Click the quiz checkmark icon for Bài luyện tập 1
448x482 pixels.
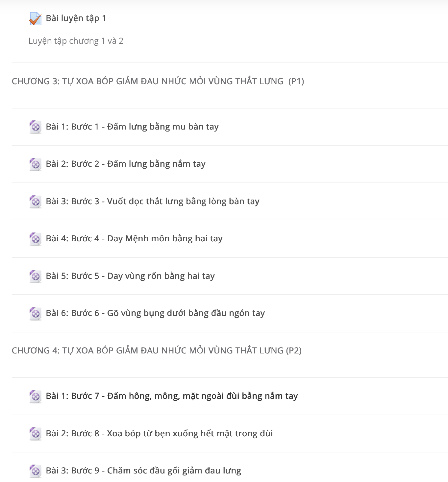[35, 19]
